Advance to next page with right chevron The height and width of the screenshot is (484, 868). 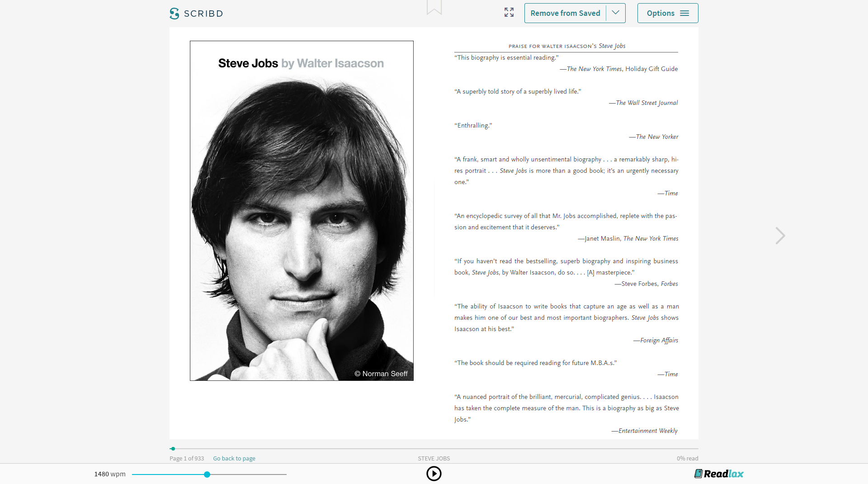click(x=780, y=236)
